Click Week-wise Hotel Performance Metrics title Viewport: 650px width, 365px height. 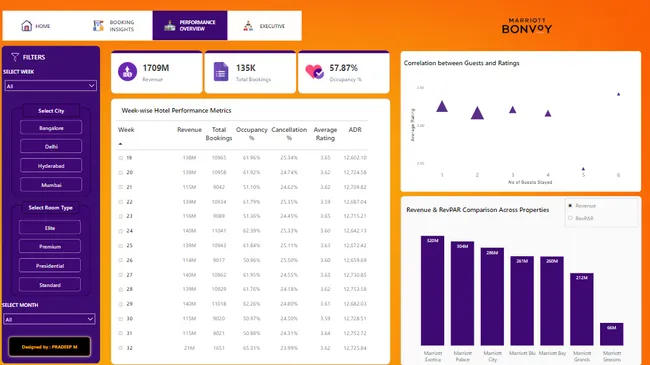coord(176,111)
